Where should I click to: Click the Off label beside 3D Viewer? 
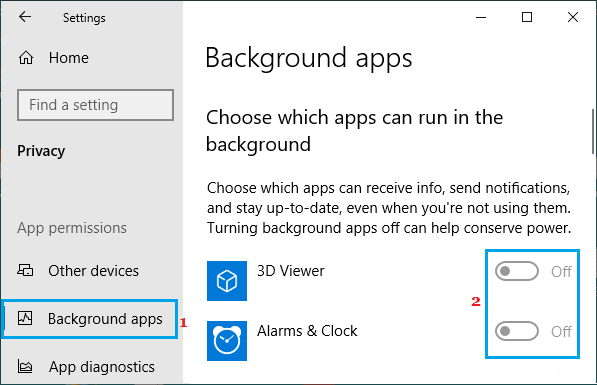[561, 272]
